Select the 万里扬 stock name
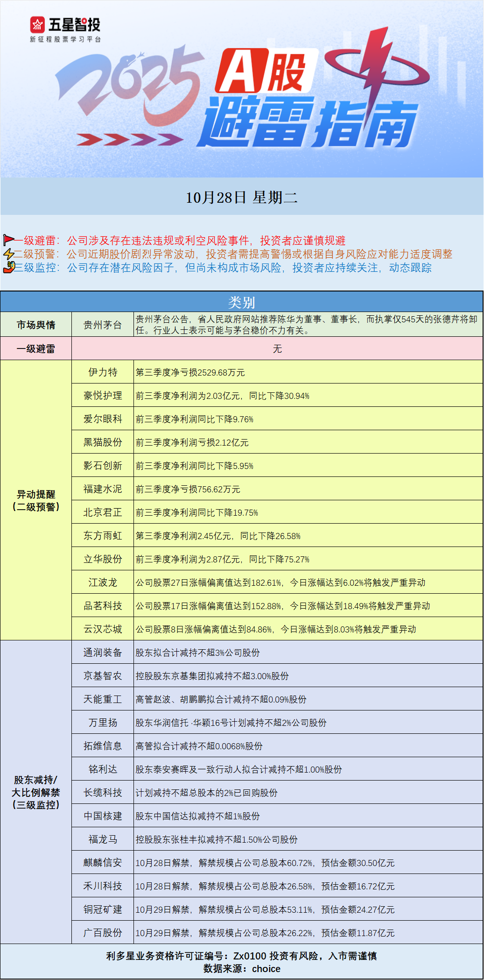The image size is (484, 980). [103, 722]
